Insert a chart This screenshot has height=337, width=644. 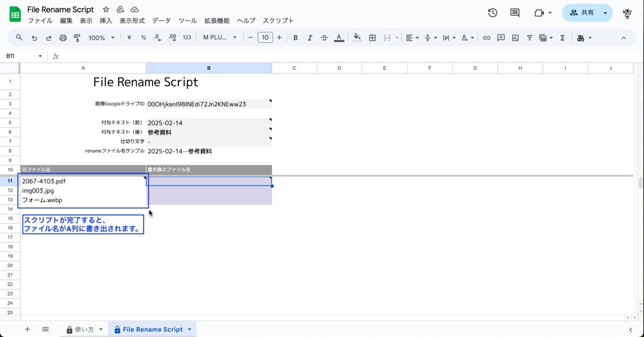point(515,38)
